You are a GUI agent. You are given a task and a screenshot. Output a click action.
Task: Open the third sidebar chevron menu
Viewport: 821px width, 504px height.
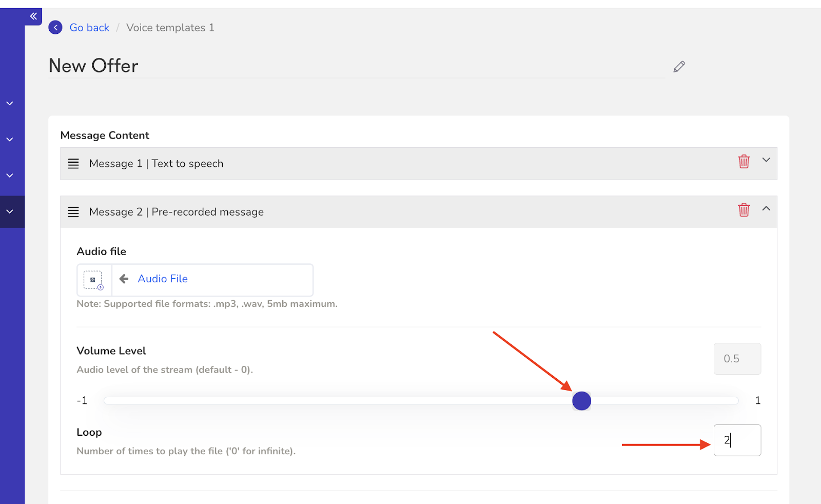click(10, 175)
